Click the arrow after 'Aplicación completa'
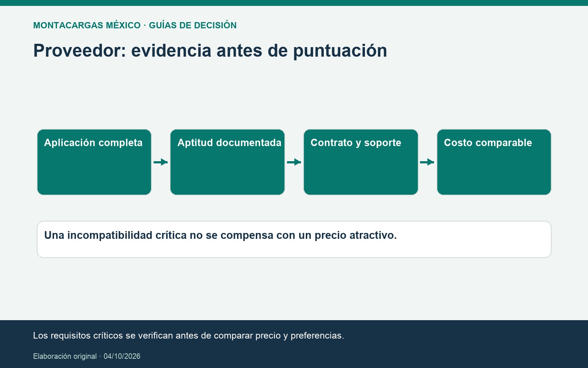The width and height of the screenshot is (588, 368). tap(161, 162)
